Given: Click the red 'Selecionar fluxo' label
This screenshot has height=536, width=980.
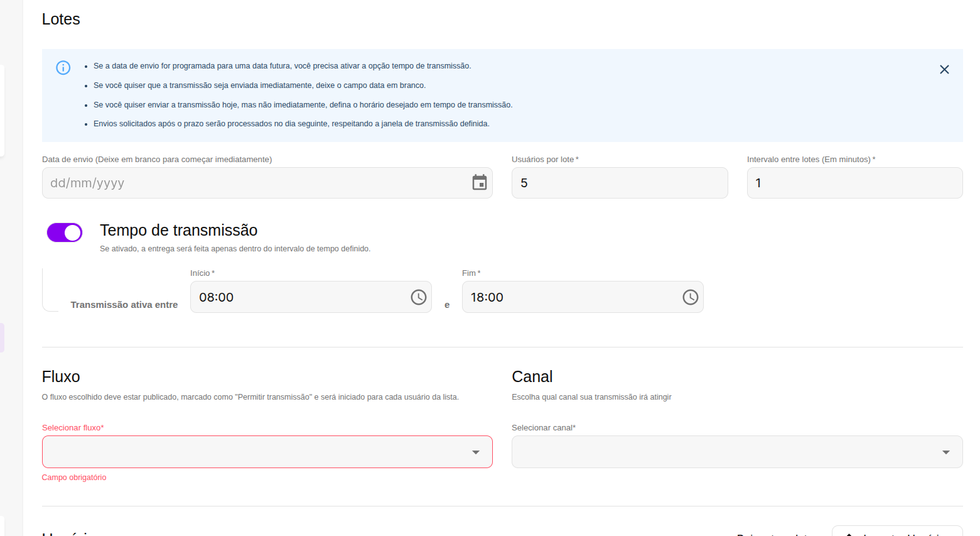Looking at the screenshot, I should click(73, 428).
